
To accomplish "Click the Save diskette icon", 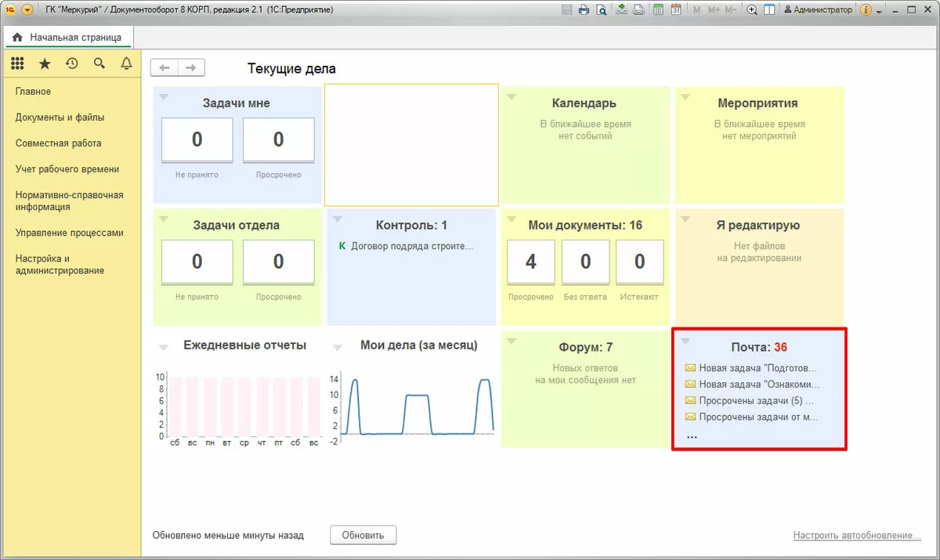I will pyautogui.click(x=568, y=10).
